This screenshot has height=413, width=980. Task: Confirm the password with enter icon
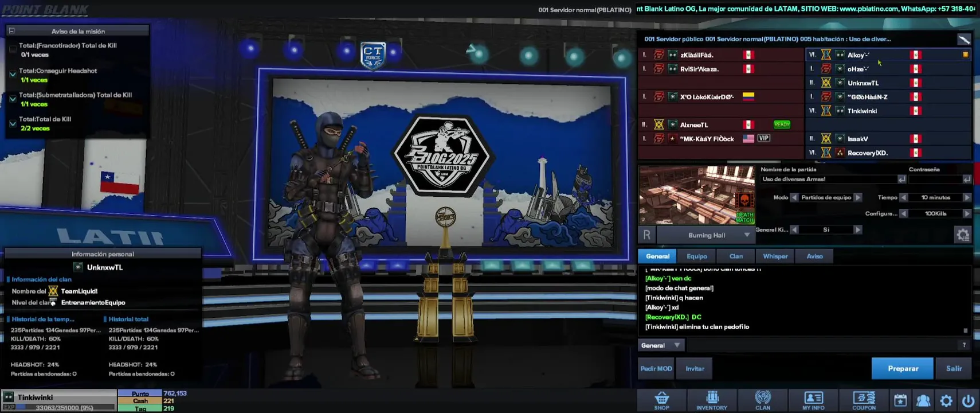[x=967, y=179]
